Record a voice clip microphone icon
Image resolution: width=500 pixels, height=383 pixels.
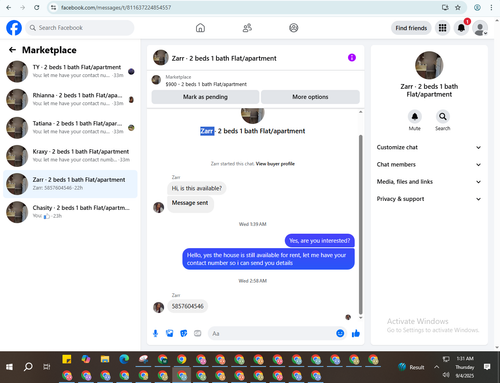155,333
